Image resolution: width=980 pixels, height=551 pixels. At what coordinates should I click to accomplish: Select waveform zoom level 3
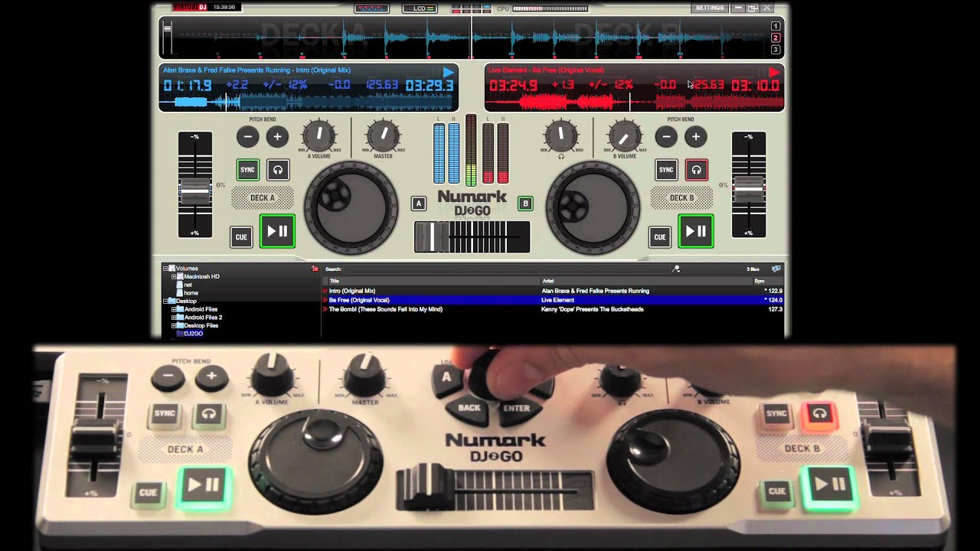[776, 49]
